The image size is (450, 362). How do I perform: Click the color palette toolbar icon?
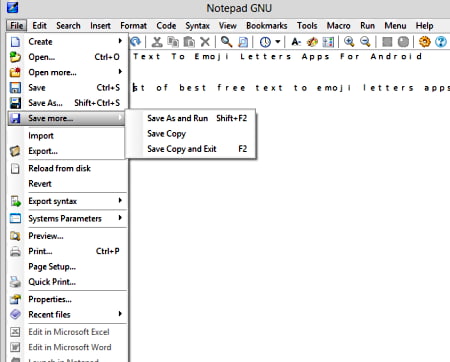tap(312, 42)
